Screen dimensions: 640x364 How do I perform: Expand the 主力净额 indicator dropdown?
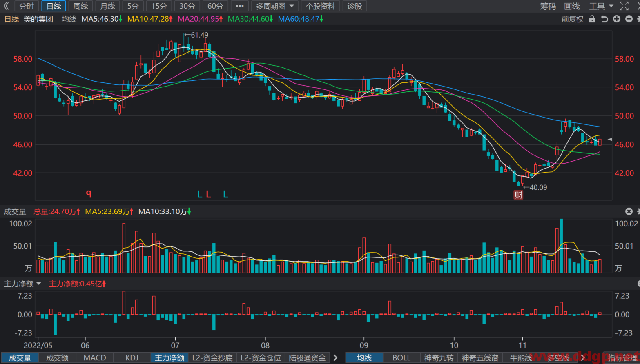click(x=22, y=284)
